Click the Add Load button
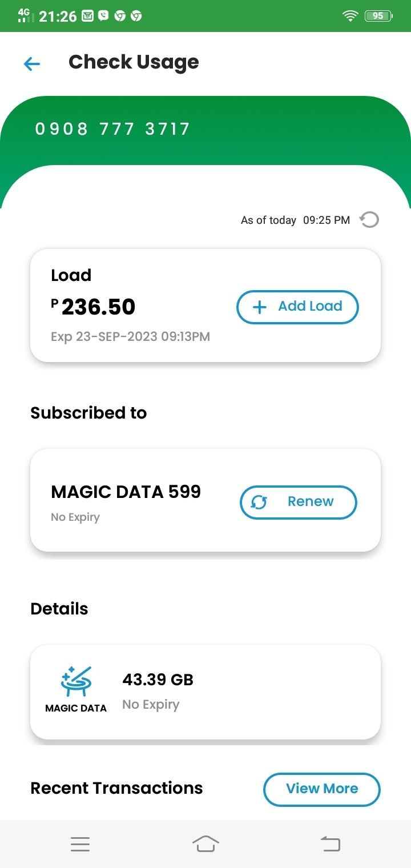 pyautogui.click(x=297, y=307)
